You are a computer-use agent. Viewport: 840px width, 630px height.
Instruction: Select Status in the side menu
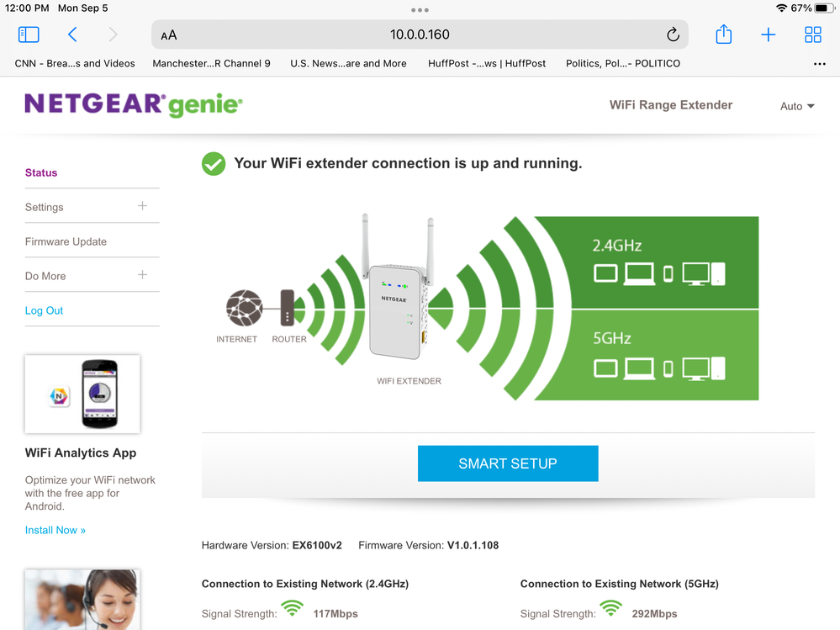41,172
